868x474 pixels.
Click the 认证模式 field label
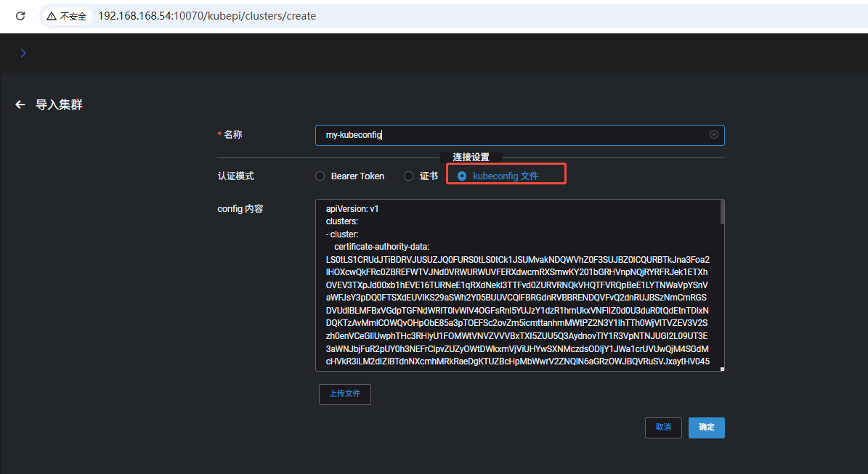coord(236,176)
